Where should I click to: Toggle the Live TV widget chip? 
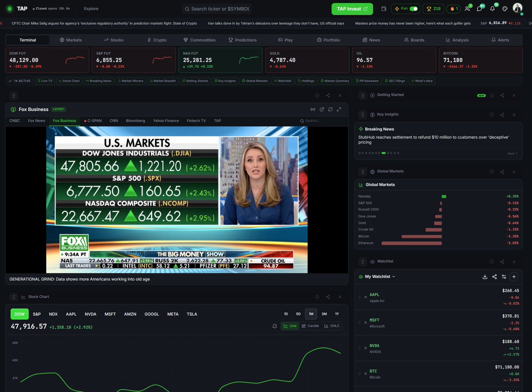pyautogui.click(x=45, y=81)
